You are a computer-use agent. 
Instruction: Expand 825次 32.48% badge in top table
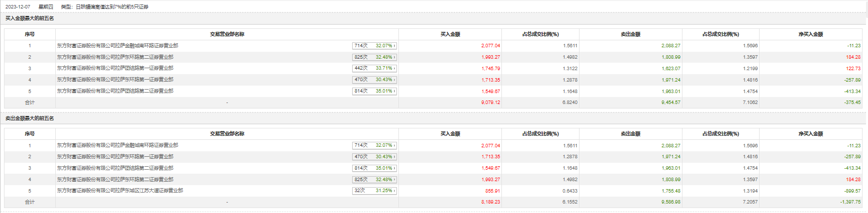click(374, 57)
